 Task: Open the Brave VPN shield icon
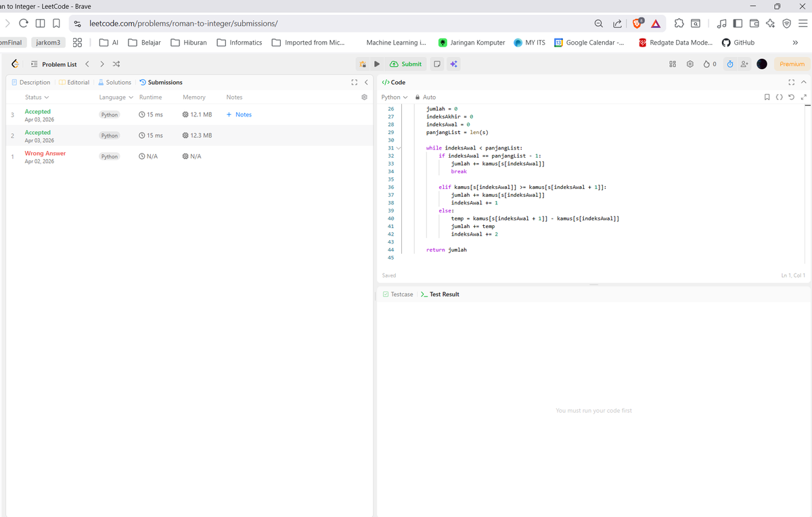tap(786, 24)
